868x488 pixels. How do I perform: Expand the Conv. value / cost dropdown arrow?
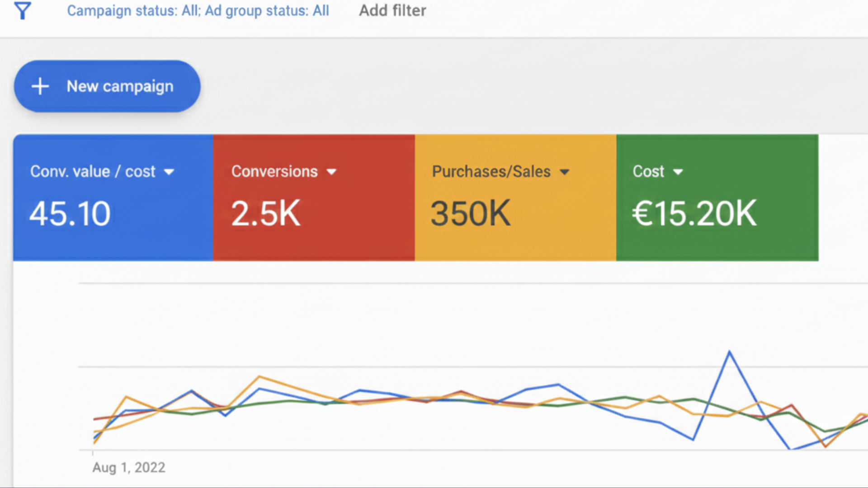(169, 172)
